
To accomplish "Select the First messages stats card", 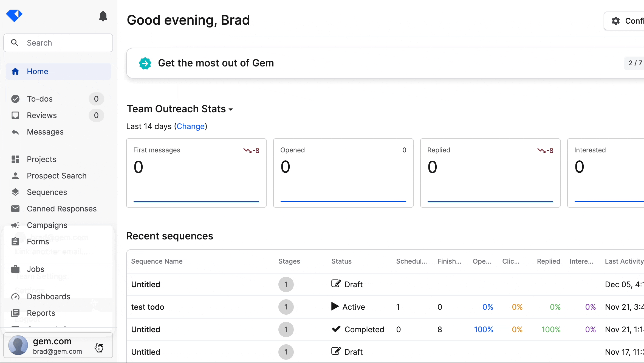I will coord(196,173).
